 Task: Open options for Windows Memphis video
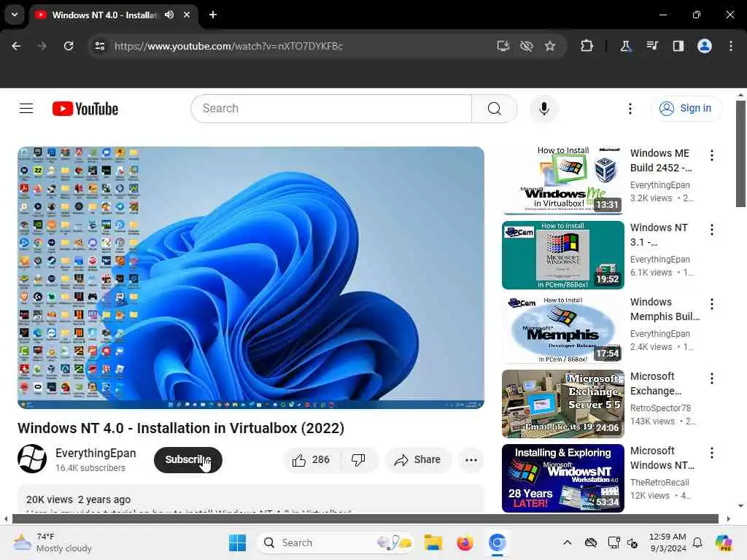tap(712, 304)
